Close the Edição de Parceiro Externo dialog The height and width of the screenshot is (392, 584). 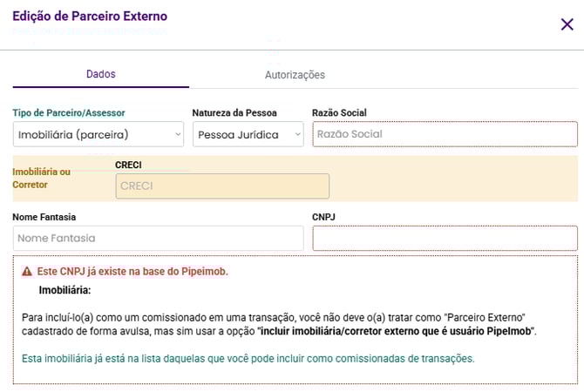[567, 24]
